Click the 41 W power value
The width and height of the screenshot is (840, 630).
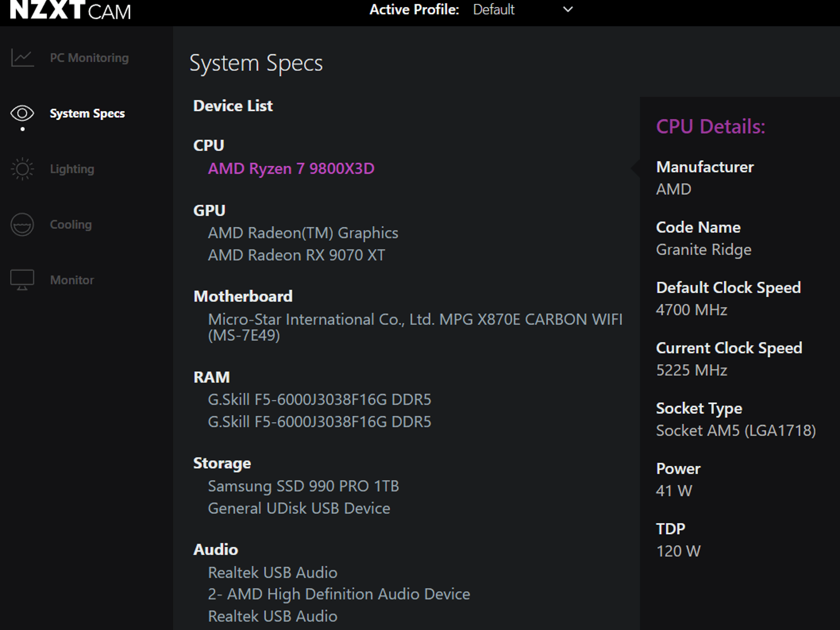(674, 491)
